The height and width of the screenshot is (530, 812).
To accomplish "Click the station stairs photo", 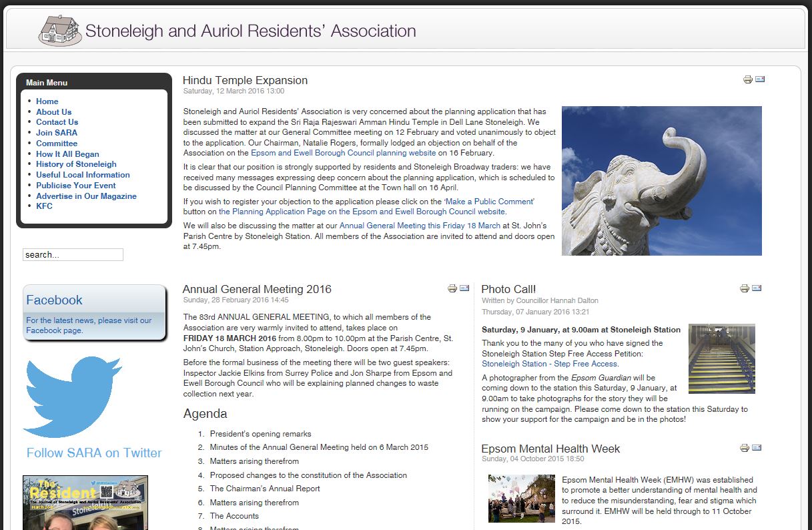I will coord(722,358).
